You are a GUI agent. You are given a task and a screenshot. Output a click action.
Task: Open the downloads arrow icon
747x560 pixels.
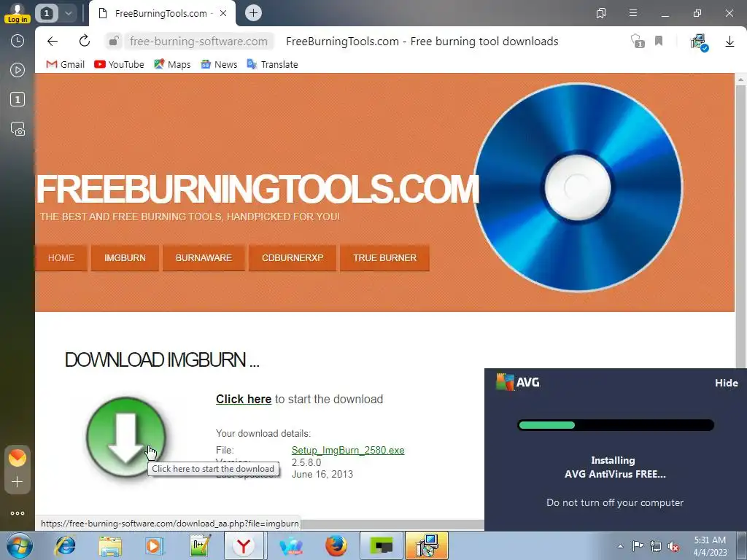tap(729, 42)
